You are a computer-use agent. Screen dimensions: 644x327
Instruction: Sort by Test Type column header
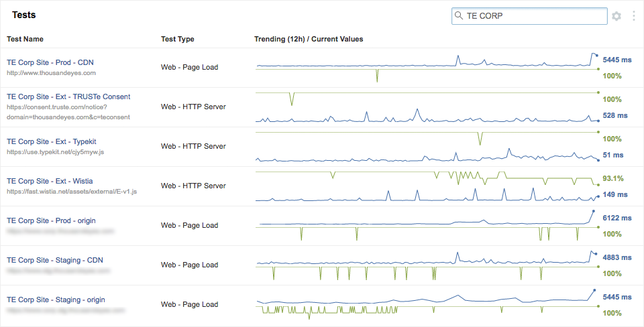[178, 39]
